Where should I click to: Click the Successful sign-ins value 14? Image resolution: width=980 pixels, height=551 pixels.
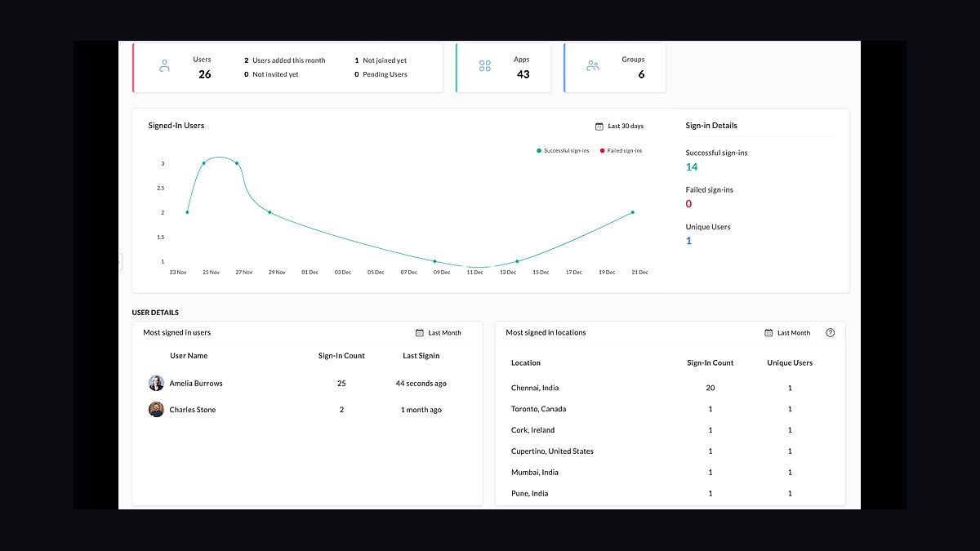click(x=692, y=167)
